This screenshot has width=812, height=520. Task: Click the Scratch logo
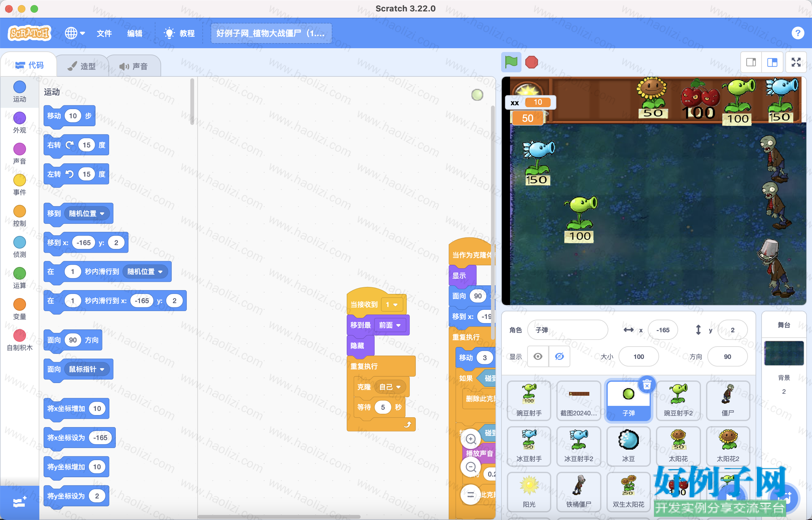pyautogui.click(x=30, y=33)
